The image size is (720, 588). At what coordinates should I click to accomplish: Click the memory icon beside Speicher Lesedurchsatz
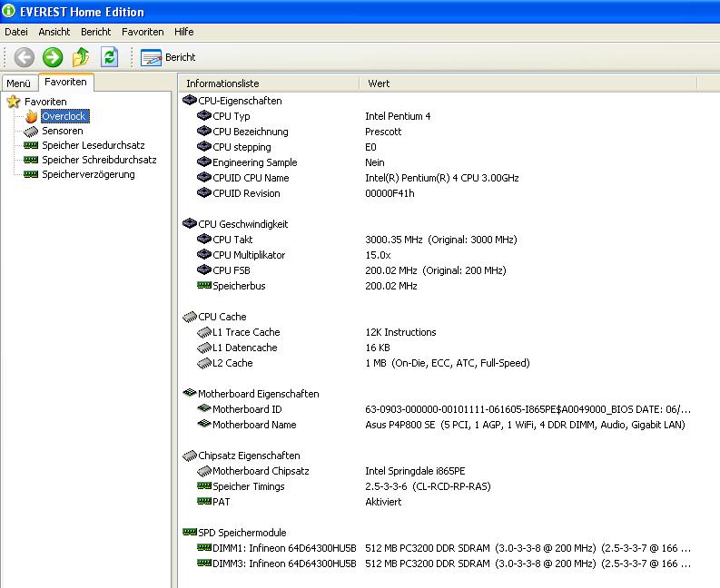31,145
